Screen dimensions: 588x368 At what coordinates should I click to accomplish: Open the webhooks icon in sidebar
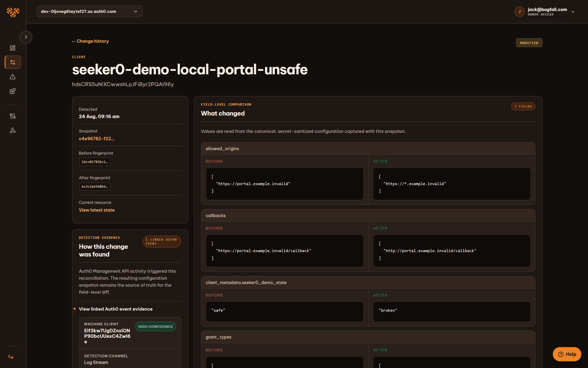pos(13,130)
